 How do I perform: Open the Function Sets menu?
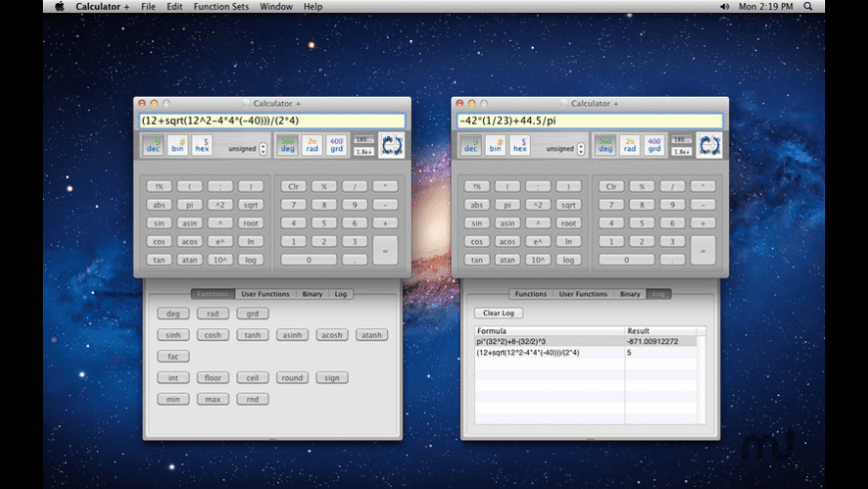220,7
